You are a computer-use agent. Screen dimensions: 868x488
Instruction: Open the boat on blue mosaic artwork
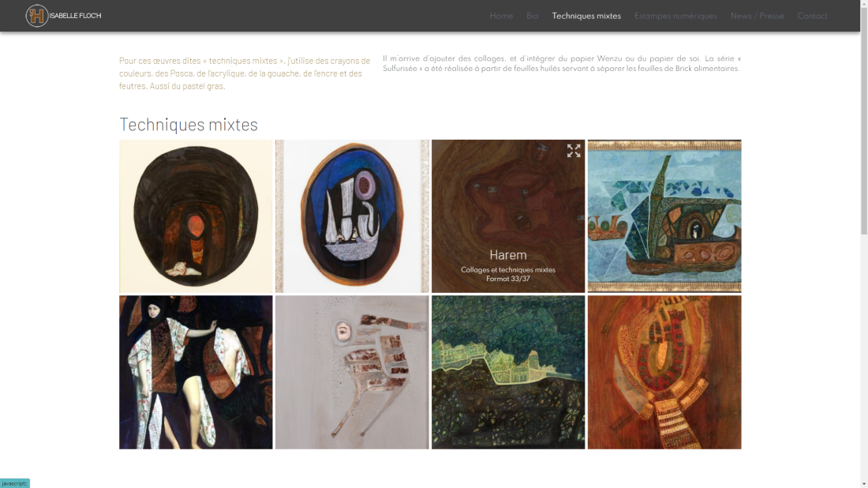point(664,216)
